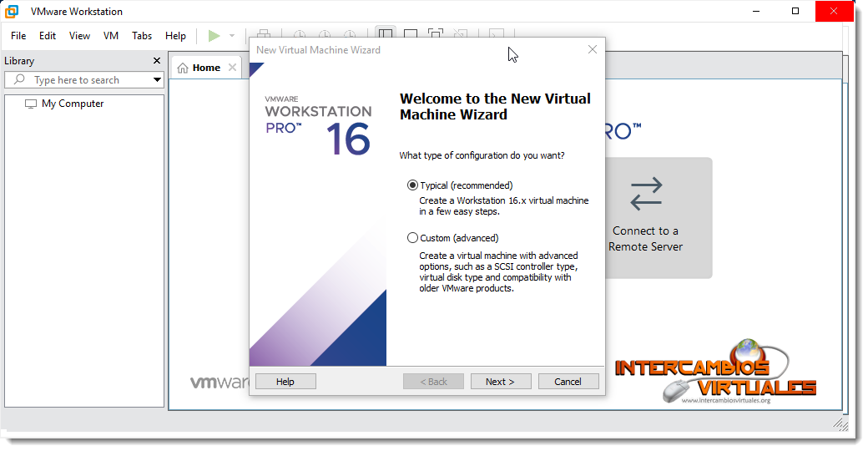Select the Typical (recommended) radio option

pyautogui.click(x=412, y=185)
